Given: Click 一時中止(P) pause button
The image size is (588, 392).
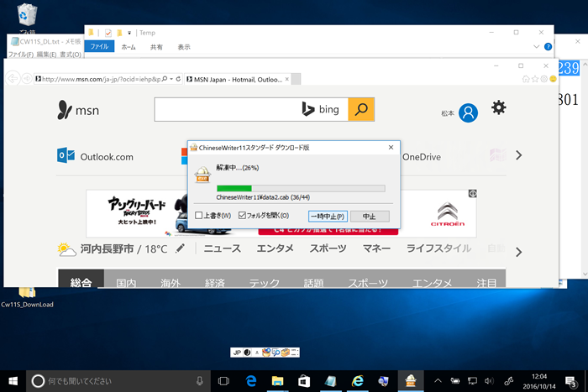Looking at the screenshot, I should tap(328, 217).
